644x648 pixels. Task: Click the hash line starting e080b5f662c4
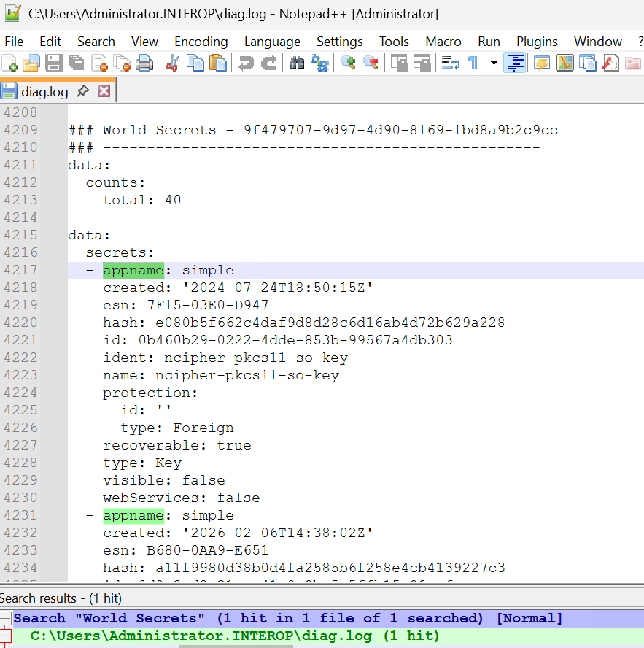pyautogui.click(x=303, y=323)
